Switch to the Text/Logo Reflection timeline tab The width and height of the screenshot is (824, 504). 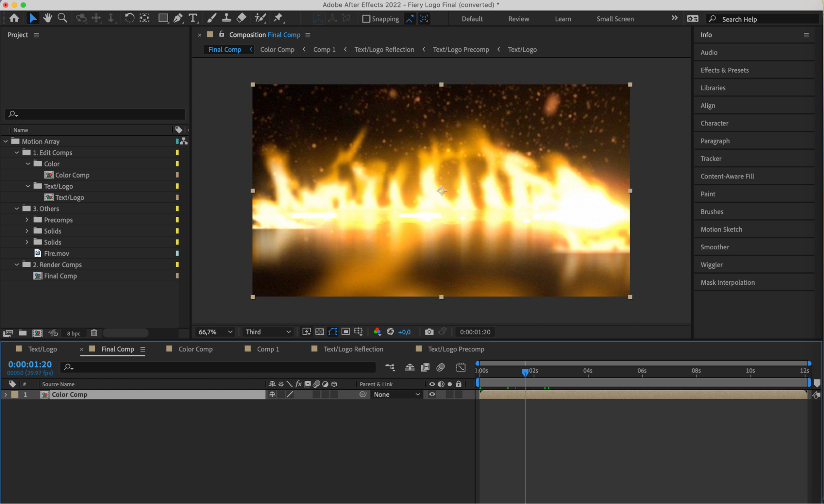tap(353, 349)
